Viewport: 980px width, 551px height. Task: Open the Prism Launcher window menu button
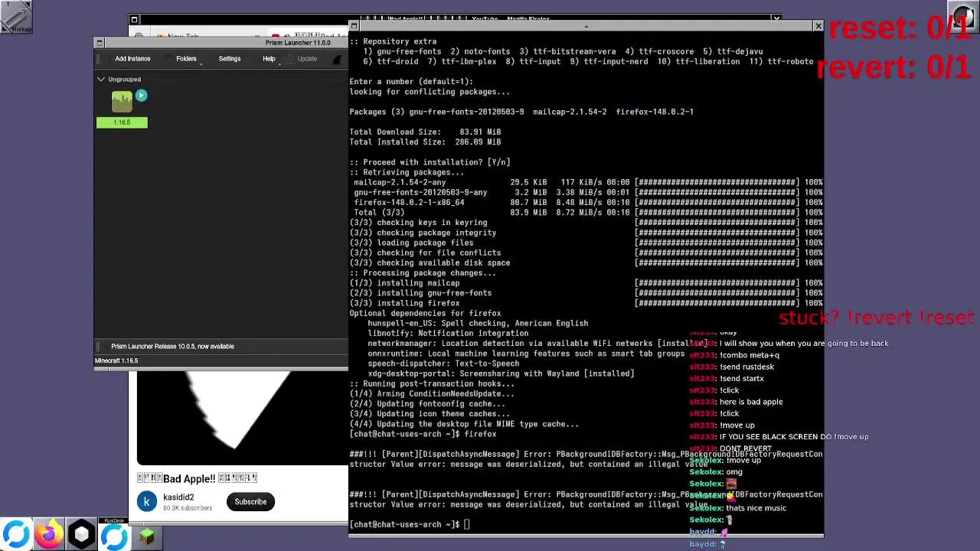pos(99,43)
